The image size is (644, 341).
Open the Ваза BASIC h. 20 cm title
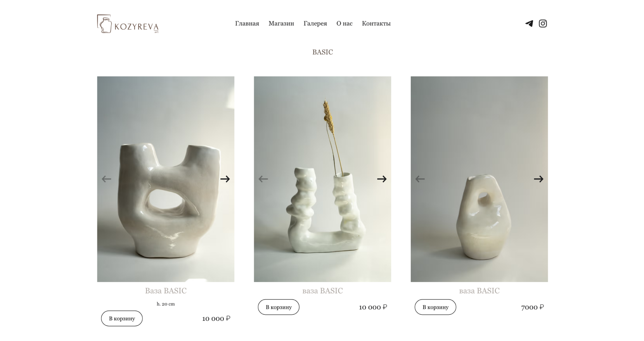pos(166,291)
